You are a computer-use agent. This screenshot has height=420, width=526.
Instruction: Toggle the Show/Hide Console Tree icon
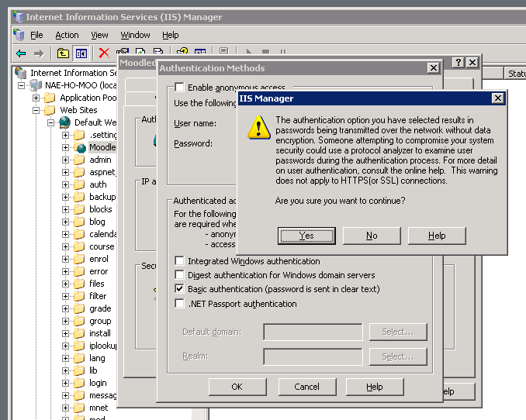tap(81, 53)
